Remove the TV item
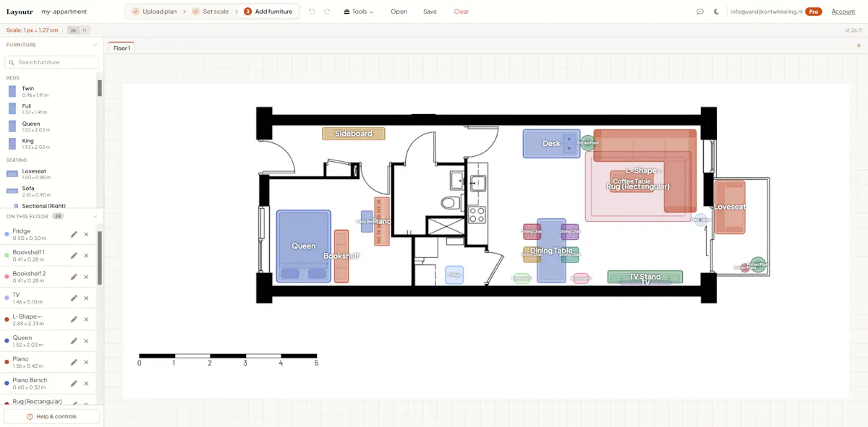Image resolution: width=868 pixels, height=427 pixels. point(86,298)
